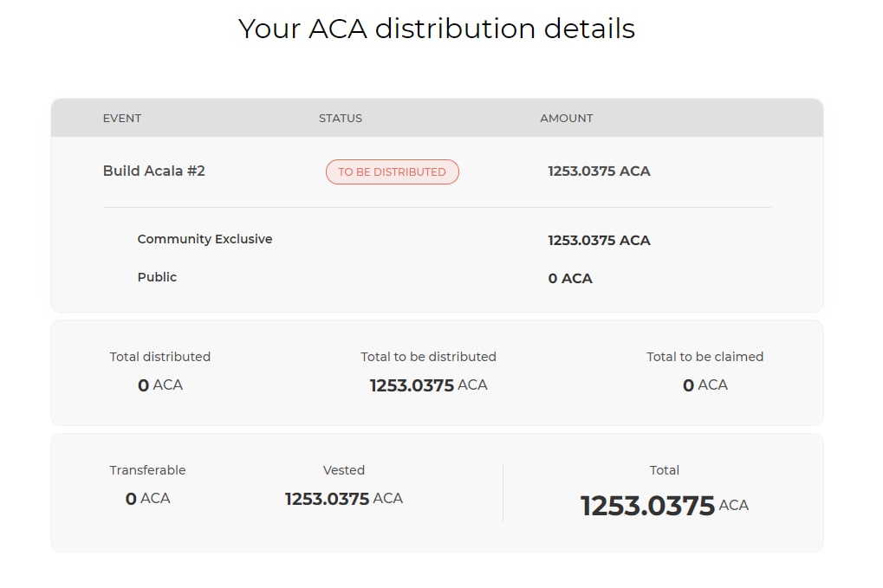The image size is (883, 588).
Task: Click the Community Exclusive label
Action: (205, 239)
